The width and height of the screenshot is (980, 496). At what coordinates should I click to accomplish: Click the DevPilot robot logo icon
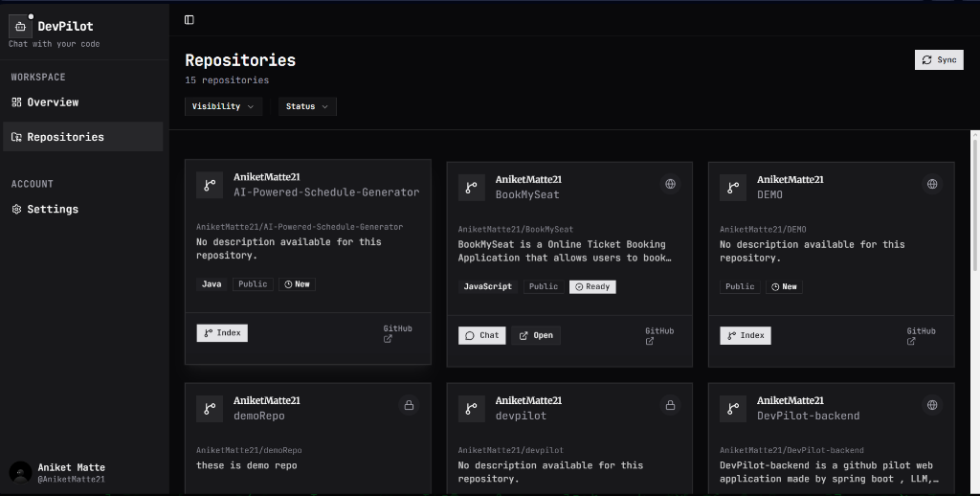[x=21, y=26]
